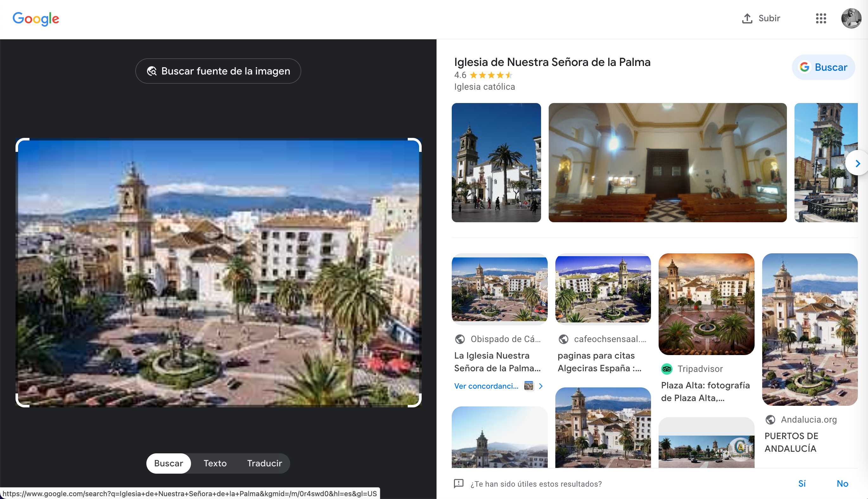This screenshot has height=499, width=868.
Task: Open the Google apps grid
Action: tap(821, 18)
